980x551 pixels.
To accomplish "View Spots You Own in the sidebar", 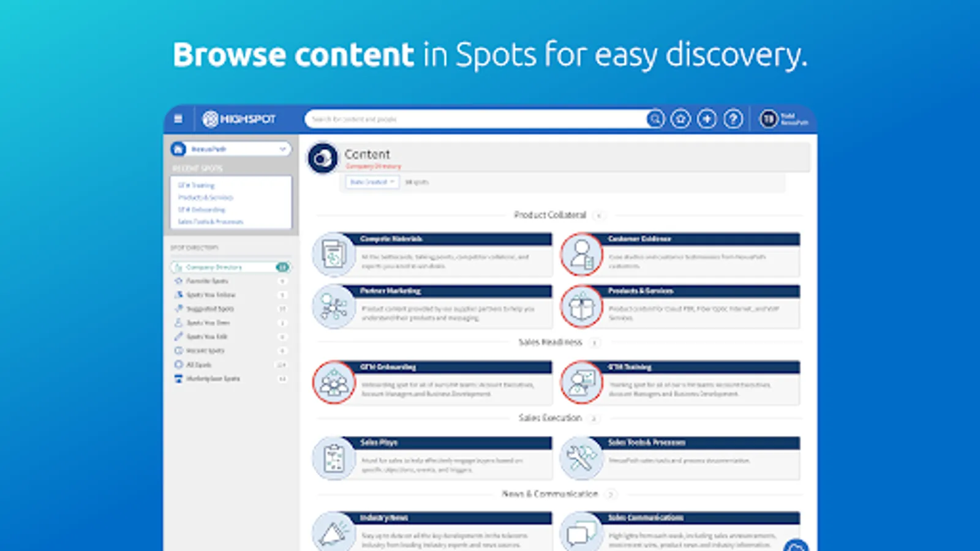I will pos(230,323).
